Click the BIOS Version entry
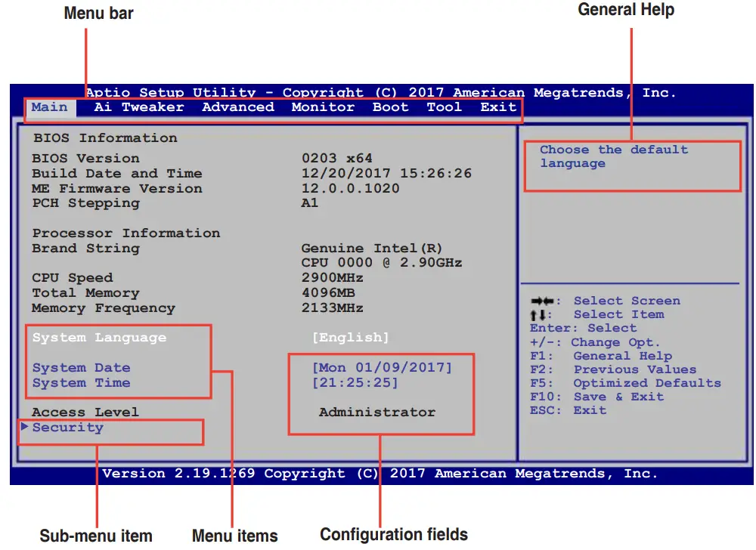Viewport: 756px width, 550px height. 85,158
